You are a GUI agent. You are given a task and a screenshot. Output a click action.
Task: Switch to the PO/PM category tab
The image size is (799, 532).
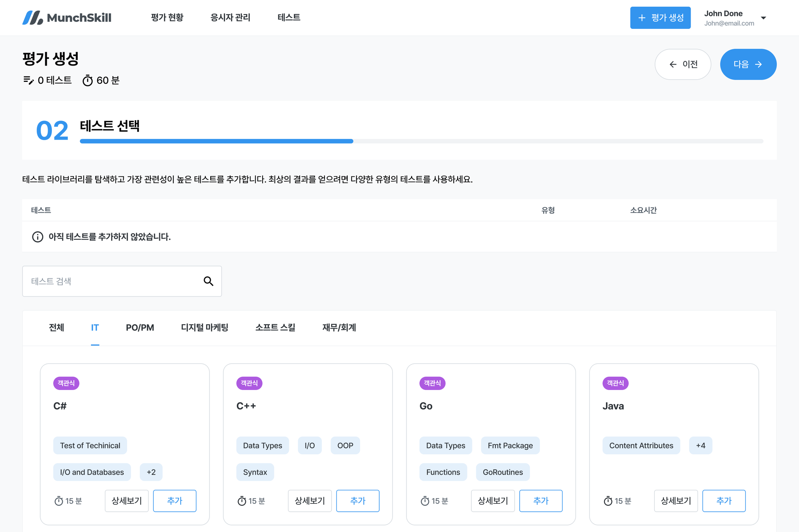tap(140, 328)
